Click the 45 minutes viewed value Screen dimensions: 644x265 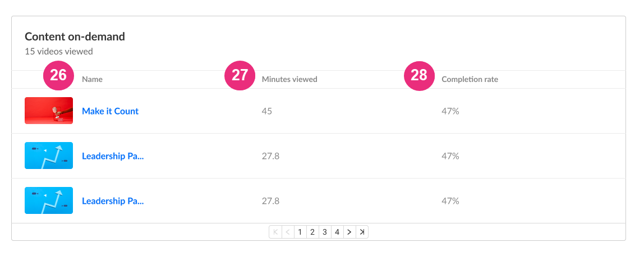tap(267, 111)
